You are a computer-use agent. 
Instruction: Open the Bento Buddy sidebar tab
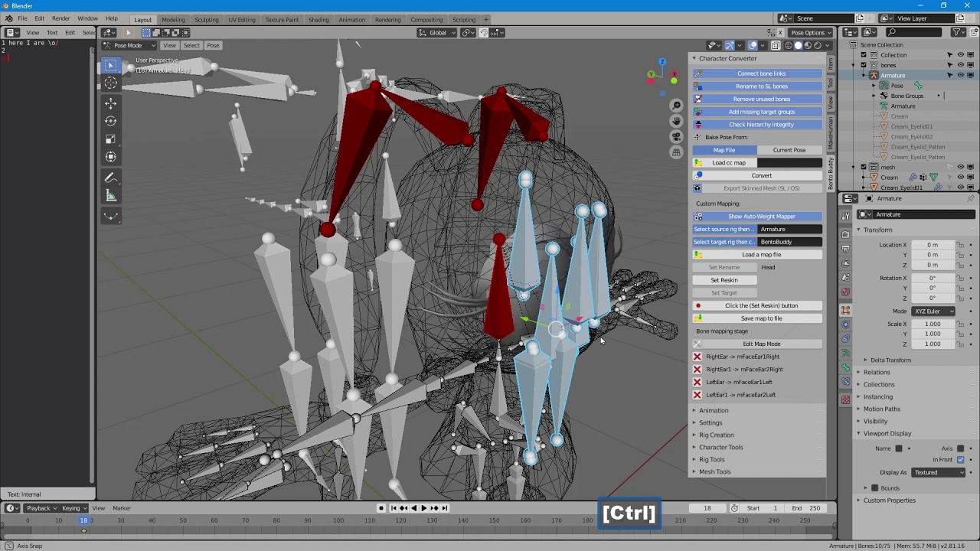pos(831,174)
